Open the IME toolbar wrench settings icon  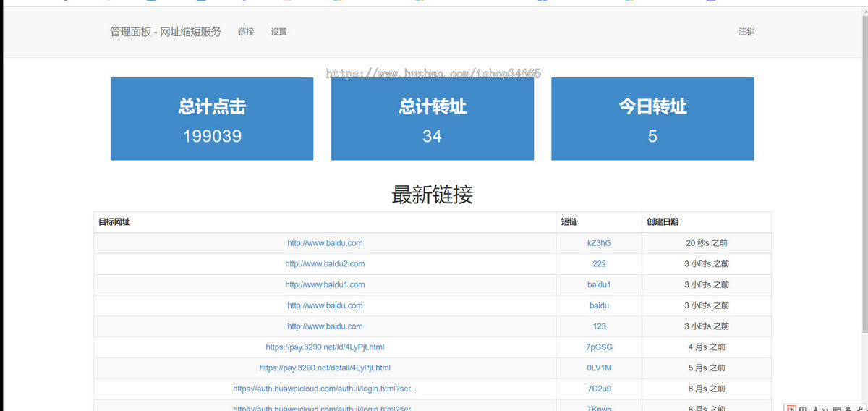[x=859, y=408]
